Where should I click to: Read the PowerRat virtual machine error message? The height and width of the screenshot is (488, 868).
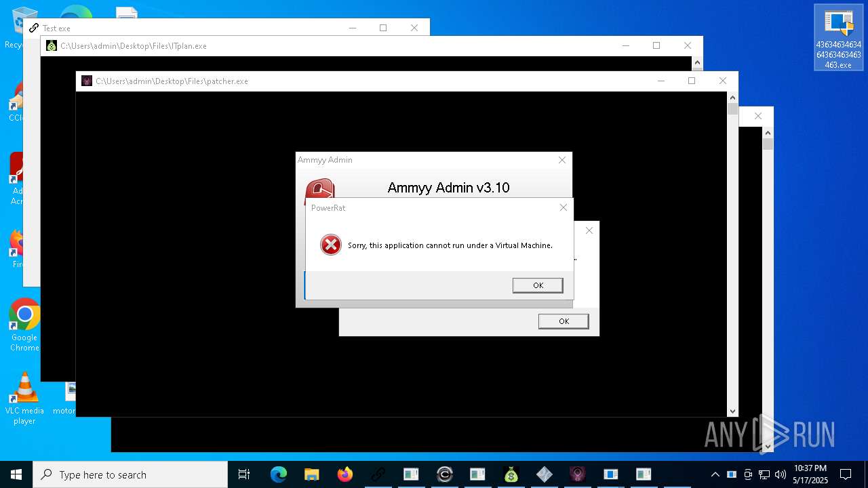coord(450,245)
